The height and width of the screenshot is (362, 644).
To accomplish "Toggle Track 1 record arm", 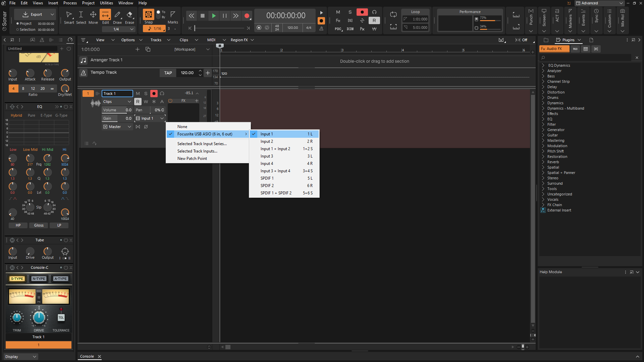I will (154, 94).
